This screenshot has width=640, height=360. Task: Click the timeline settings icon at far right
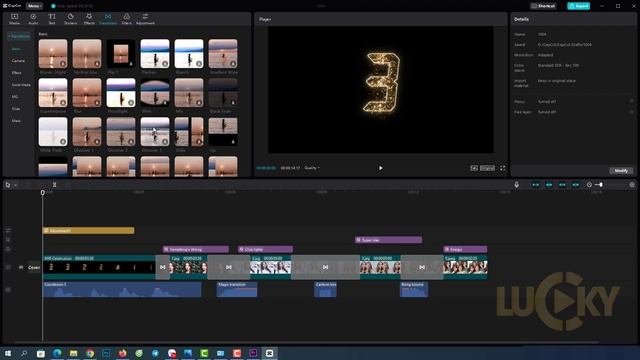pyautogui.click(x=632, y=185)
